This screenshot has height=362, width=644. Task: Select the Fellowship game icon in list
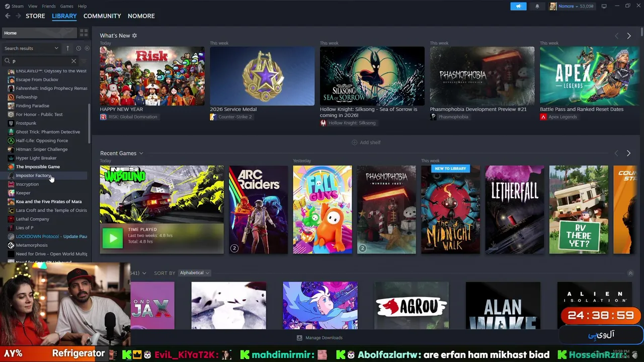pyautogui.click(x=11, y=97)
